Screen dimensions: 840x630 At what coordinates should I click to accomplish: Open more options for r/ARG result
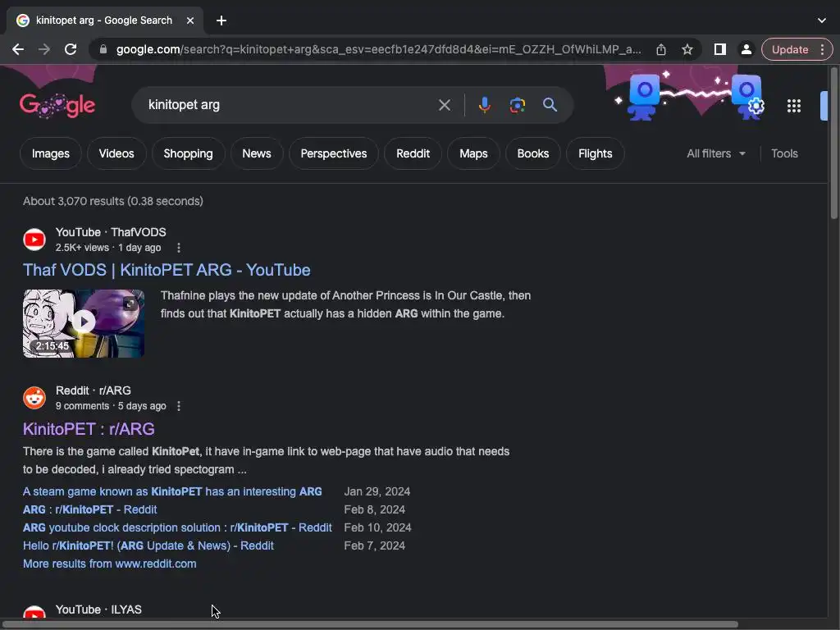(179, 406)
